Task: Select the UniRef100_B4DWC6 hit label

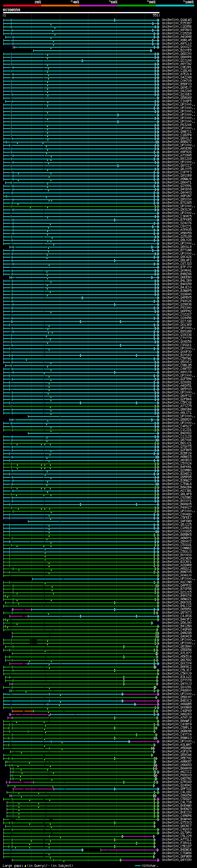Action: [176, 850]
